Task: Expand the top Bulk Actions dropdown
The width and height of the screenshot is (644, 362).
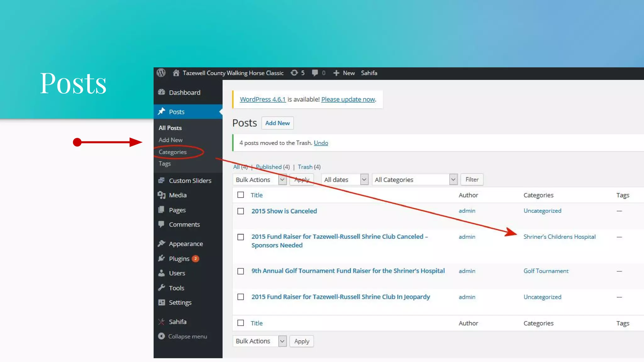Action: coord(259,180)
